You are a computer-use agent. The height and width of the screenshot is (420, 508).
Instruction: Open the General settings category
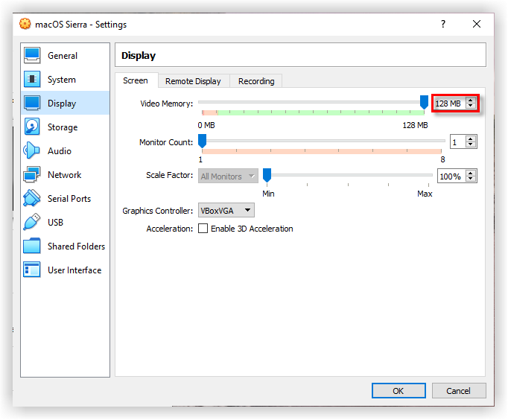(x=65, y=56)
